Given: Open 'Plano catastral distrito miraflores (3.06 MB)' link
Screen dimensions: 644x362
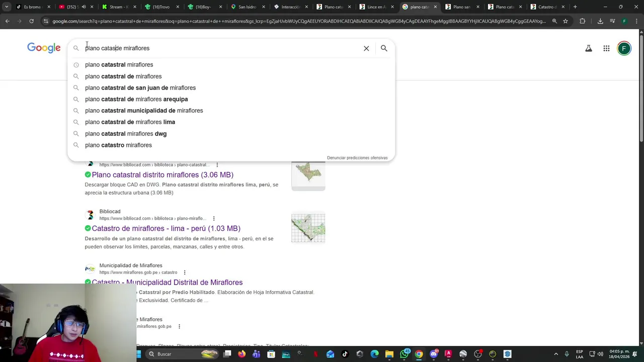Looking at the screenshot, I should [163, 174].
